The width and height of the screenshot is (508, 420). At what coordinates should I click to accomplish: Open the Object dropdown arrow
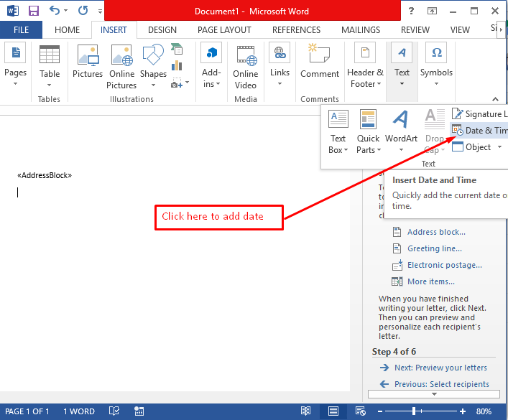point(500,147)
